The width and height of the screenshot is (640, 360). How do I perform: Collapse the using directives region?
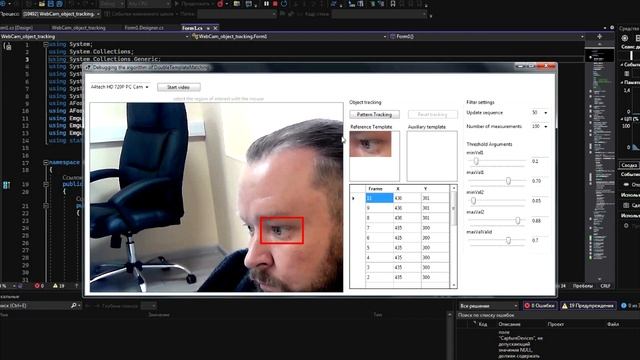click(46, 44)
